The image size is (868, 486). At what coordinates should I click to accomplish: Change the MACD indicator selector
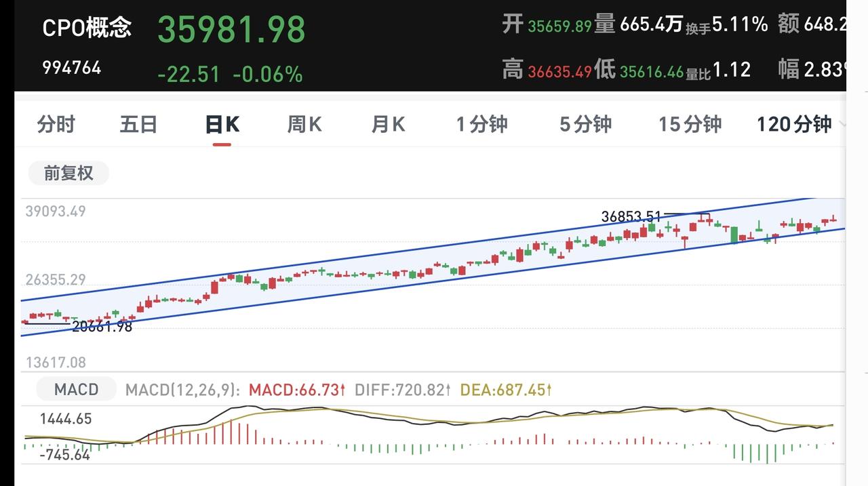pos(76,390)
